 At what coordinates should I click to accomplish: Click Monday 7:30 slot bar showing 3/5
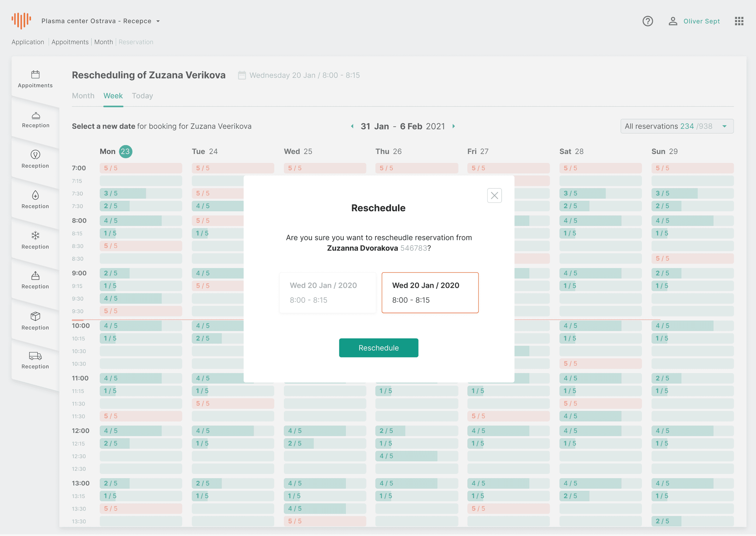coord(140,193)
